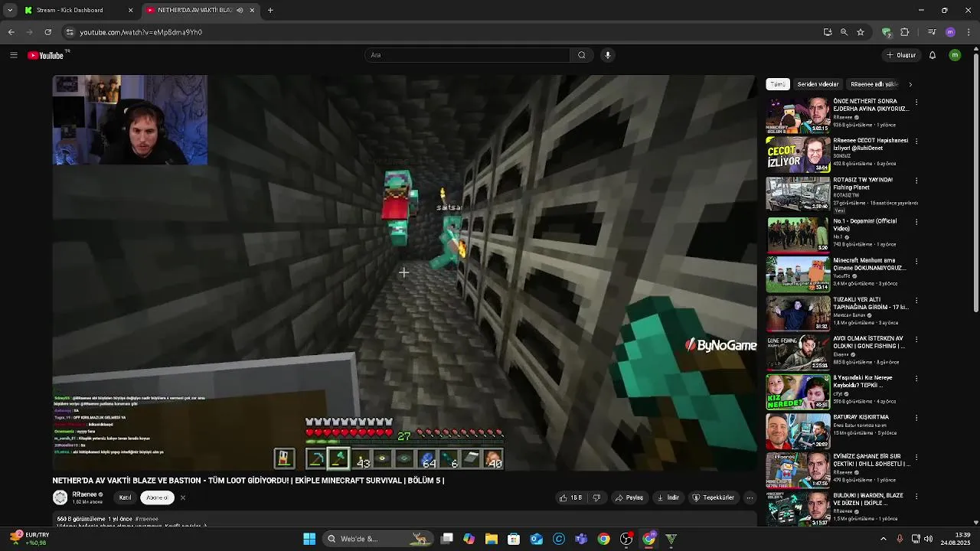
Task: Toggle the Abone ol subscribe button
Action: click(157, 497)
